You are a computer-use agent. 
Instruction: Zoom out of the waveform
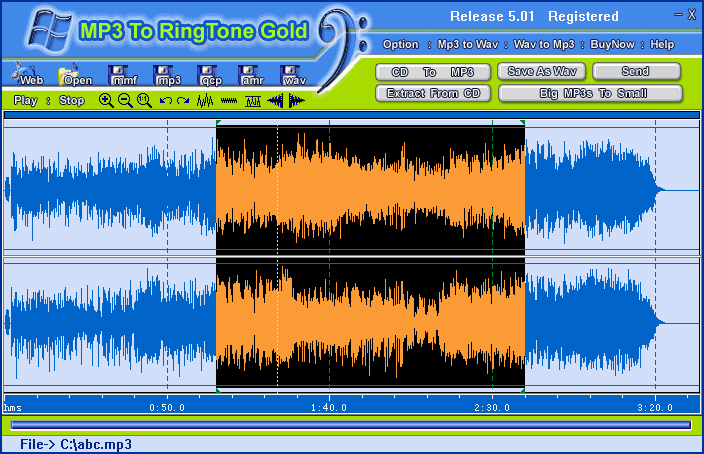tap(125, 100)
